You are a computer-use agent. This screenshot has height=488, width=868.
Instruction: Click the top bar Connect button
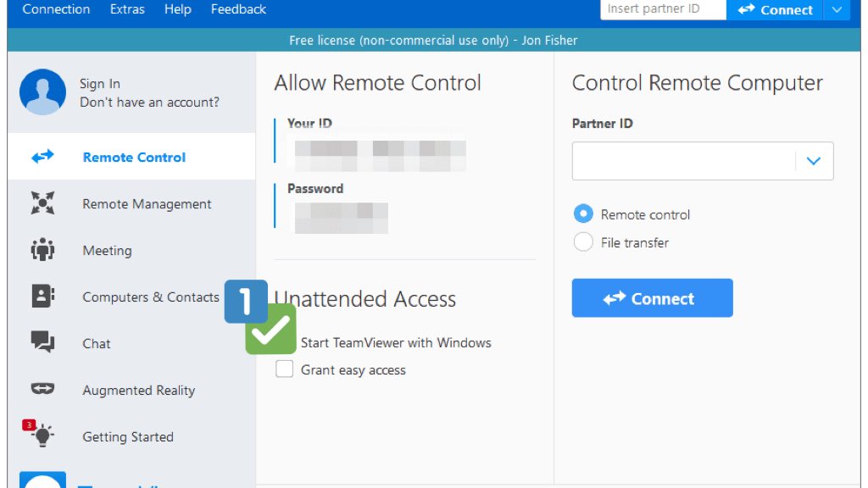click(x=775, y=9)
